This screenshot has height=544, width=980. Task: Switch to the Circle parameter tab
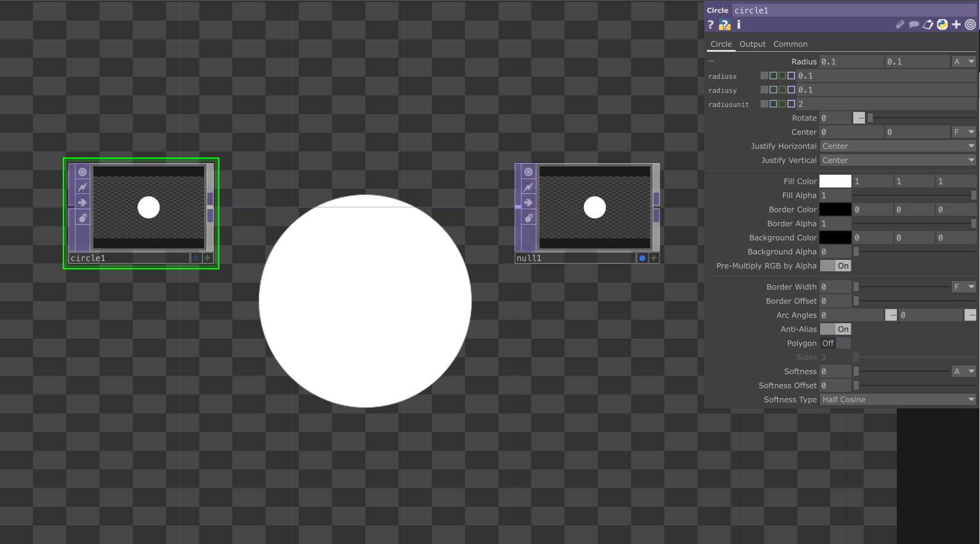pyautogui.click(x=721, y=44)
